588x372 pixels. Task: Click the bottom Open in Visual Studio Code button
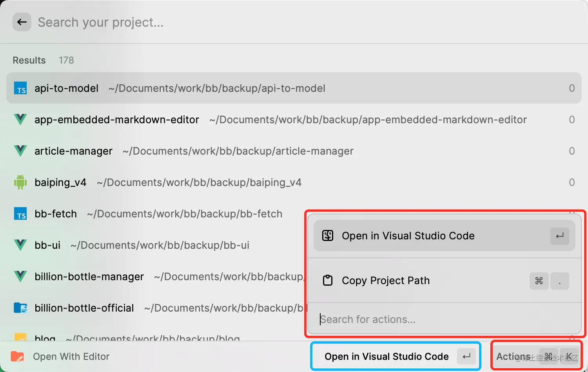coord(396,356)
